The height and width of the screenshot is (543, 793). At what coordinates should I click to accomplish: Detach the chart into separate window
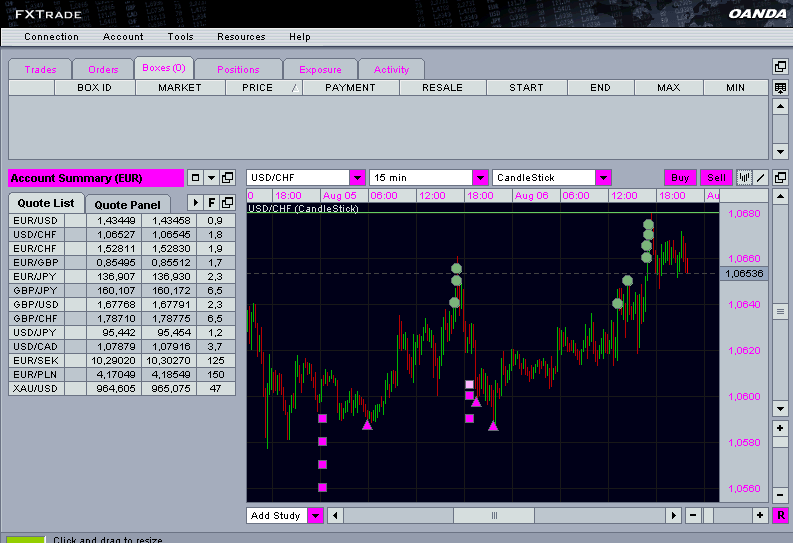coord(780,177)
